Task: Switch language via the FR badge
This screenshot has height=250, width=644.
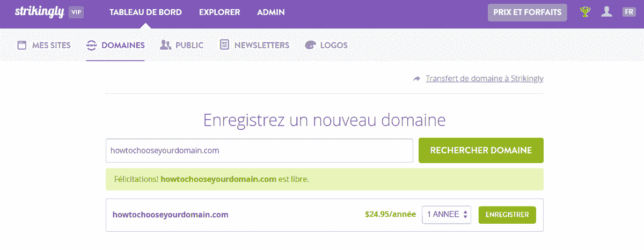Action: tap(629, 12)
